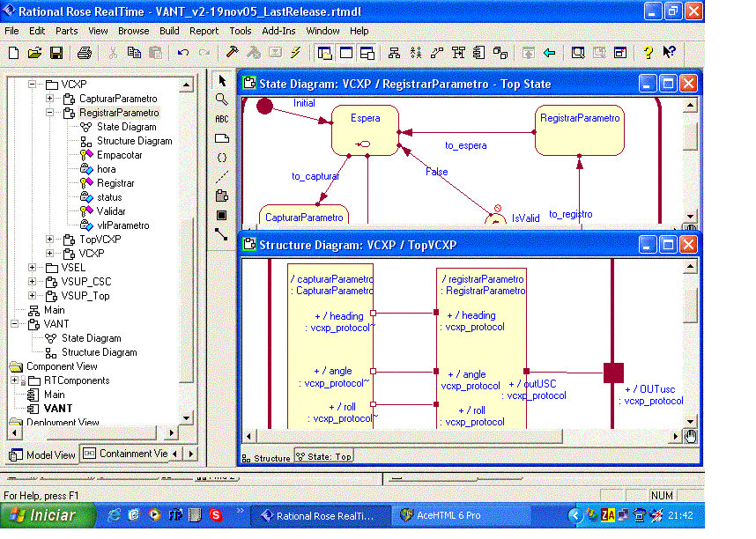Viewport: 756px width, 539px height.
Task: Collapse the VCXP folder in tree
Action: pyautogui.click(x=32, y=85)
